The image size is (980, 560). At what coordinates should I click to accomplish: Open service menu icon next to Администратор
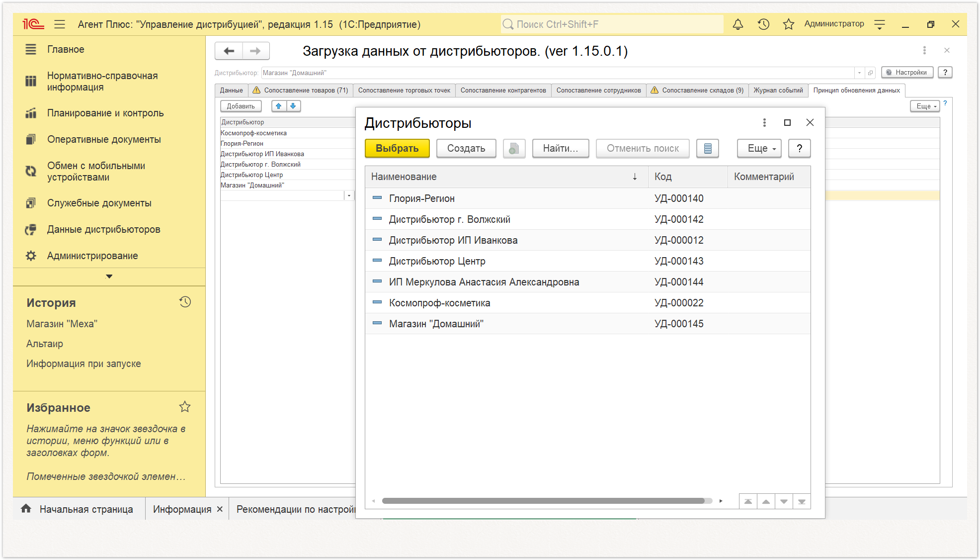point(880,24)
